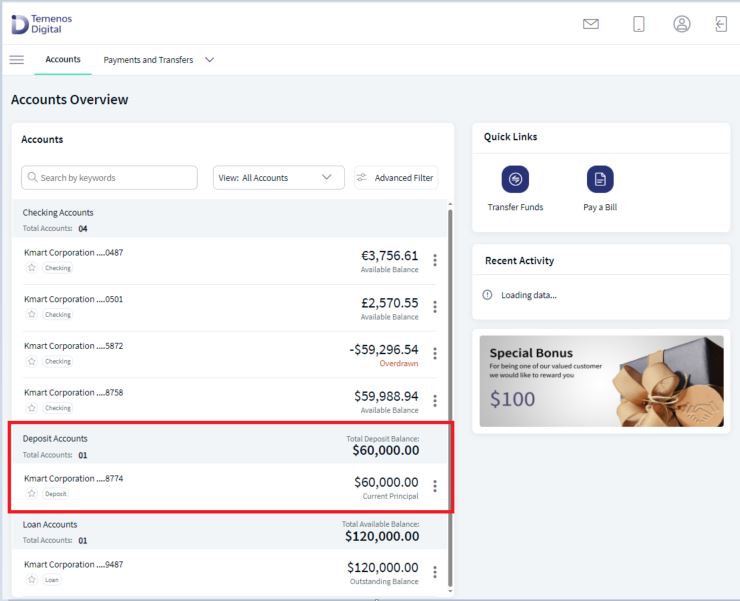Click the Recent Activity heading
Screen dimensions: 740x601
tap(519, 261)
